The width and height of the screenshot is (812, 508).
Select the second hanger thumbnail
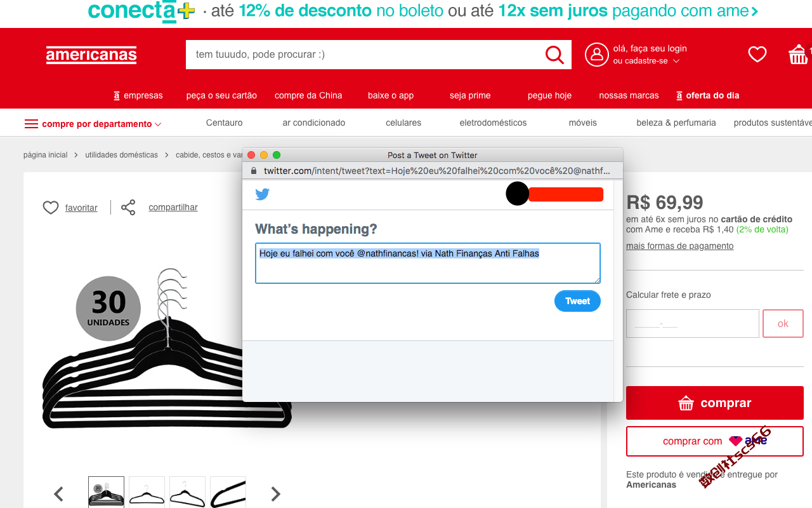[147, 492]
